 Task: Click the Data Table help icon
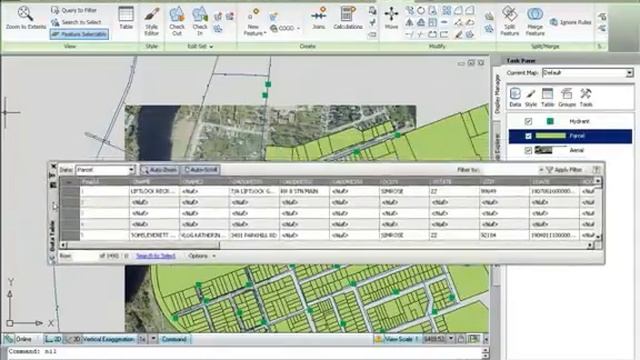[x=596, y=170]
